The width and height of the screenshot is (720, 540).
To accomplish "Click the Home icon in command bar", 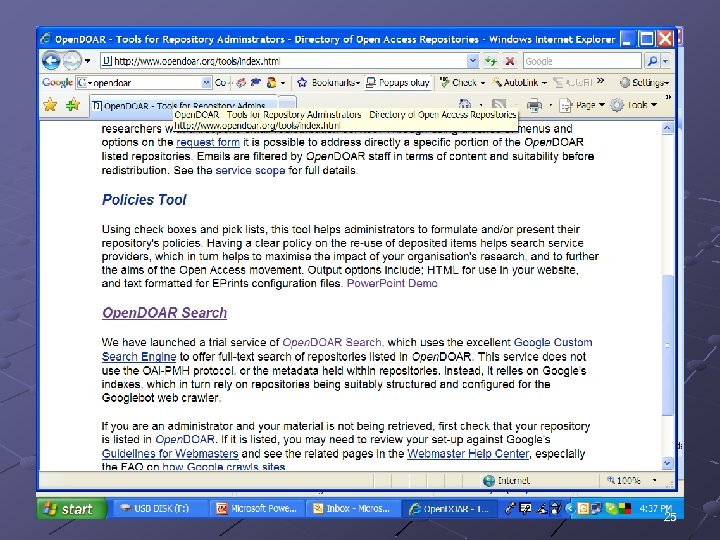I will 465,105.
